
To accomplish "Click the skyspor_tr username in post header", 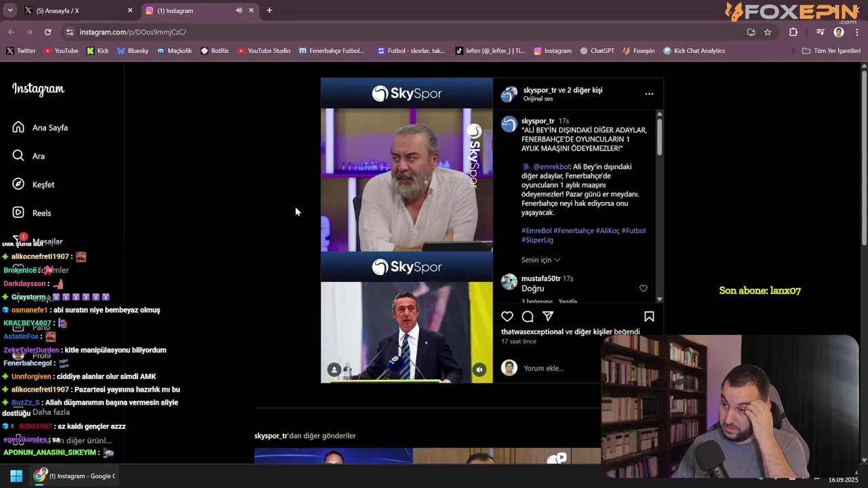I will [x=540, y=90].
